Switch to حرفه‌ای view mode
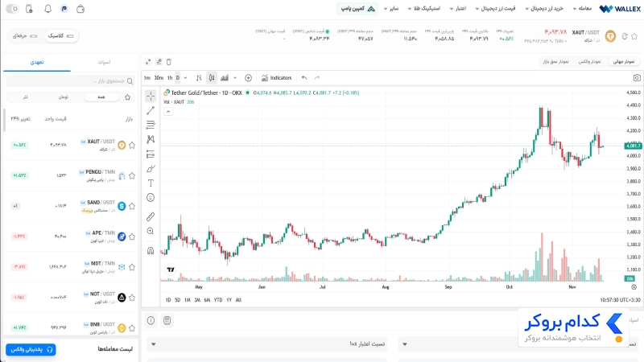The height and width of the screenshot is (362, 644). click(x=25, y=36)
